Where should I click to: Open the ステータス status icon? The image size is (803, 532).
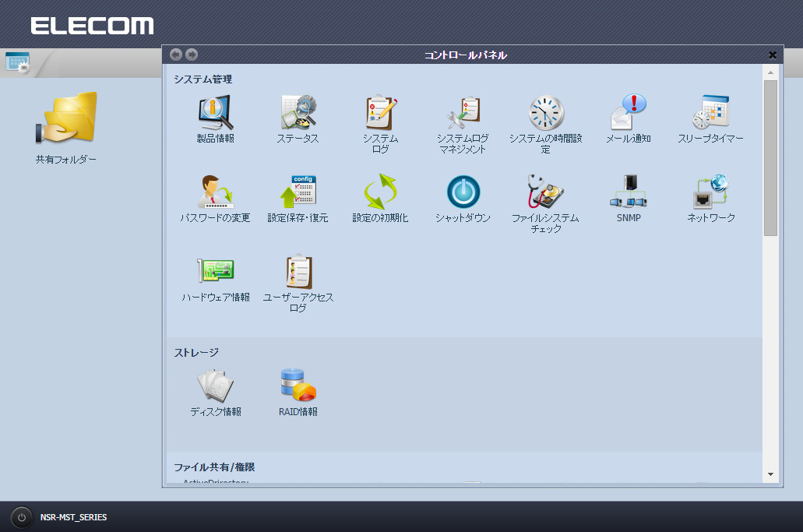(298, 112)
